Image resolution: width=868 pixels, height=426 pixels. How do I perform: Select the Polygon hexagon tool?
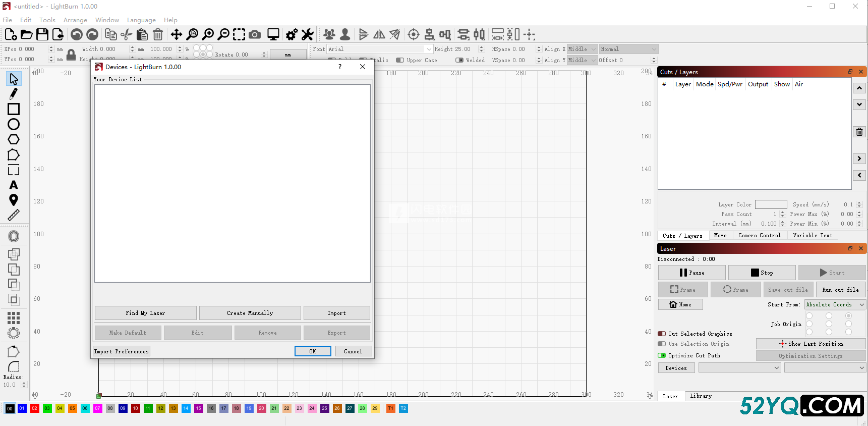14,139
